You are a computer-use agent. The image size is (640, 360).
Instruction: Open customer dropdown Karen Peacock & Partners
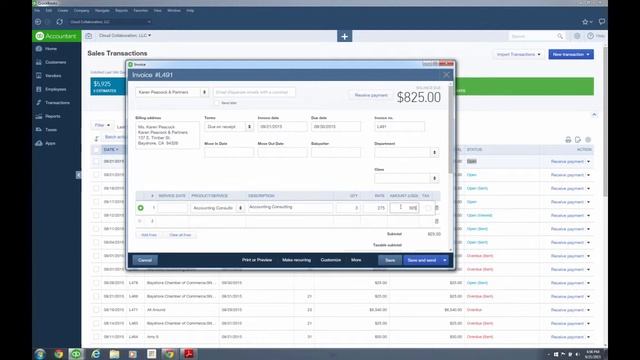(204, 92)
